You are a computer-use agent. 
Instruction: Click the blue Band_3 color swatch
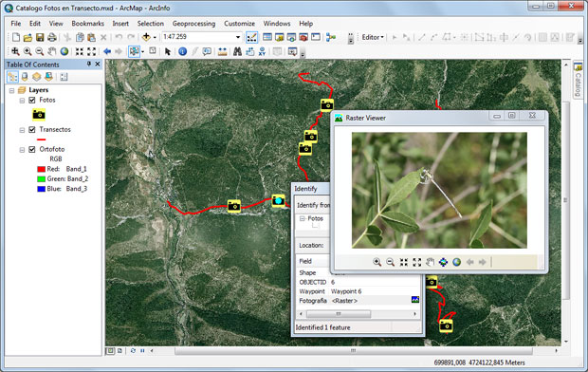pyautogui.click(x=41, y=189)
